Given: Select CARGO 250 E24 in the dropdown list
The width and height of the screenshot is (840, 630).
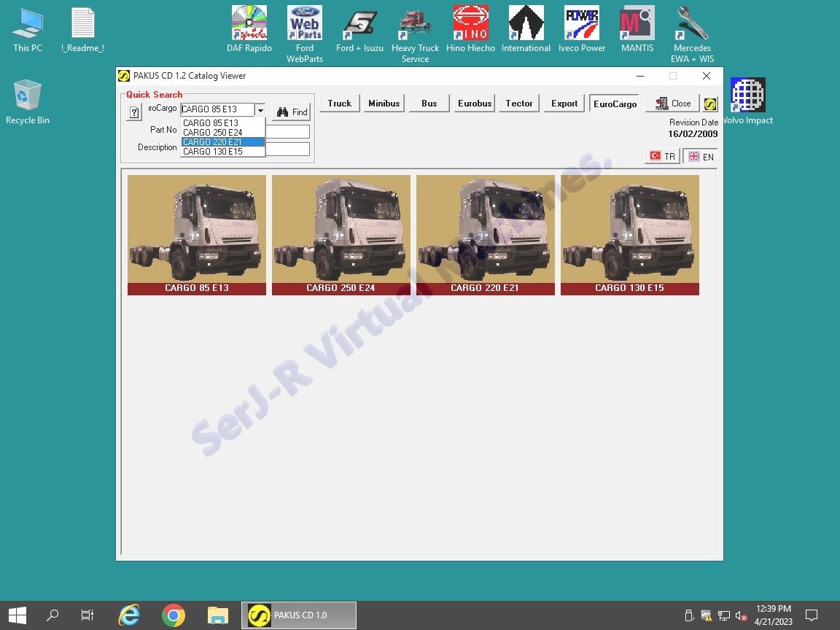Looking at the screenshot, I should [x=223, y=132].
